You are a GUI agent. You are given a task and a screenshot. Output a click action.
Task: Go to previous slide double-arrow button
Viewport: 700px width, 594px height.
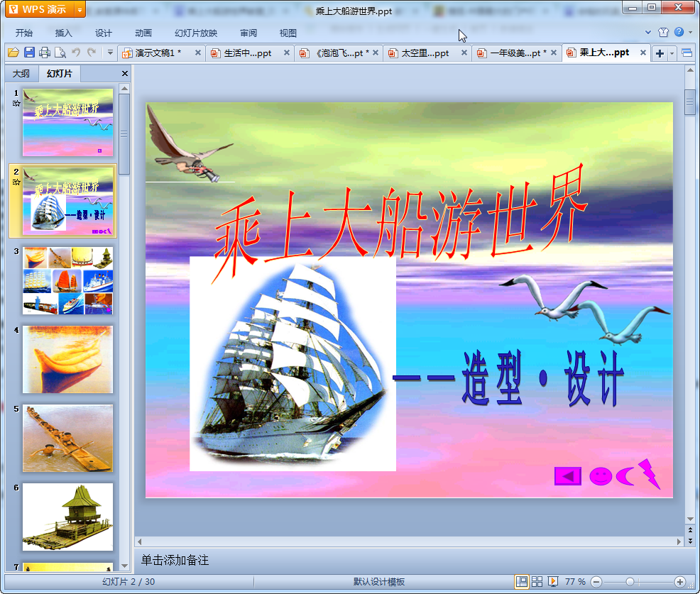(690, 530)
